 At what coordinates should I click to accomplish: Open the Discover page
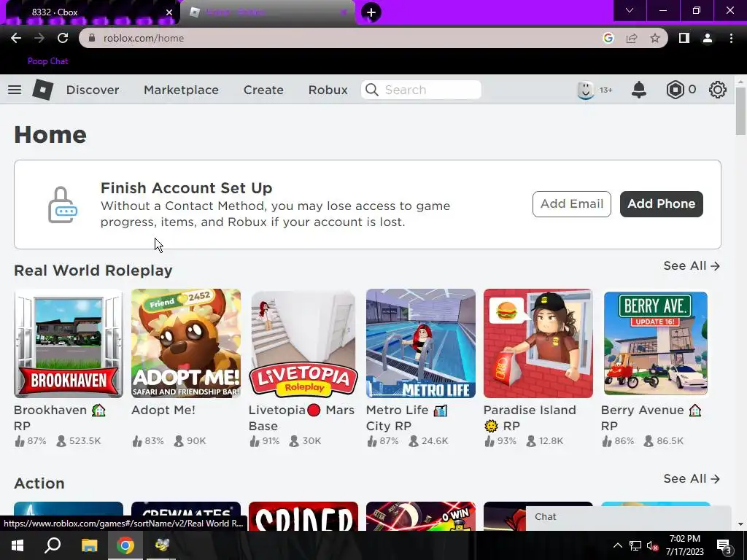[x=93, y=90]
